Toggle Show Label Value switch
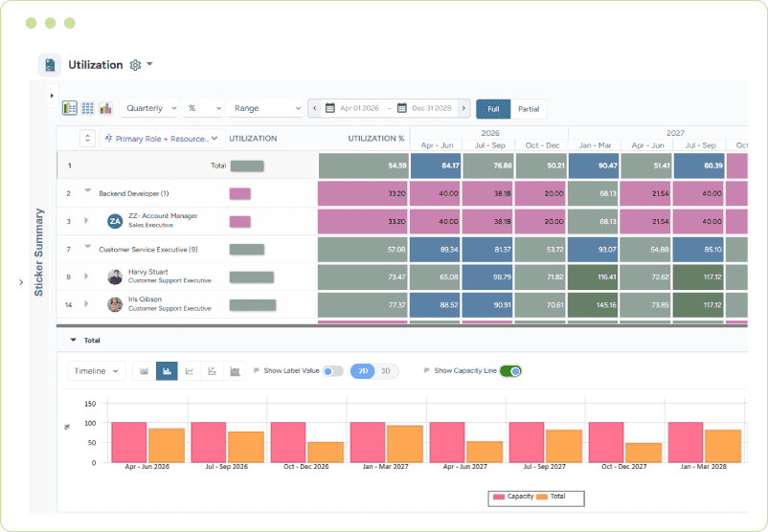This screenshot has height=532, width=768. point(333,371)
